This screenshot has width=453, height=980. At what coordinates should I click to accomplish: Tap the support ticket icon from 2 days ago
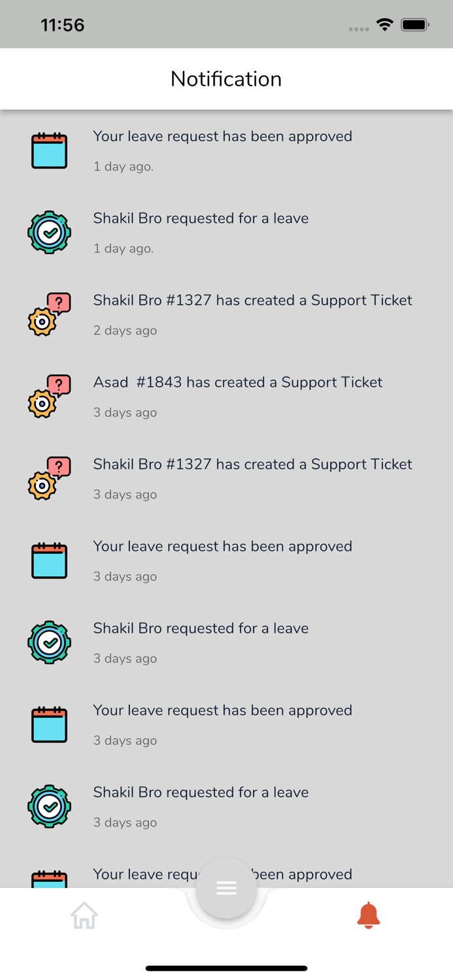pyautogui.click(x=49, y=314)
